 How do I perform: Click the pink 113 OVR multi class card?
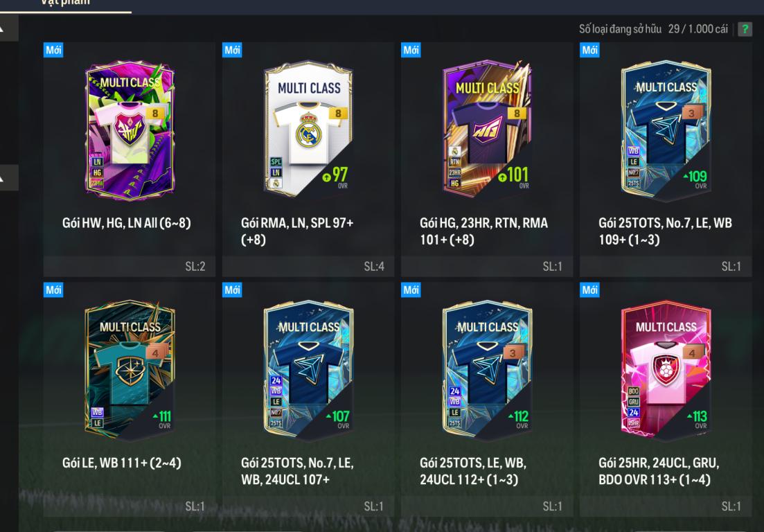pos(666,369)
